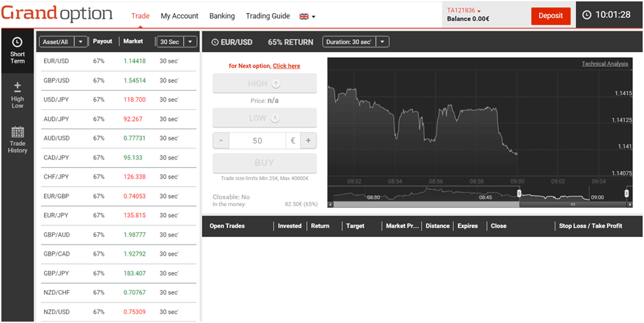
Task: Sort by the Payout column header
Action: coord(103,41)
